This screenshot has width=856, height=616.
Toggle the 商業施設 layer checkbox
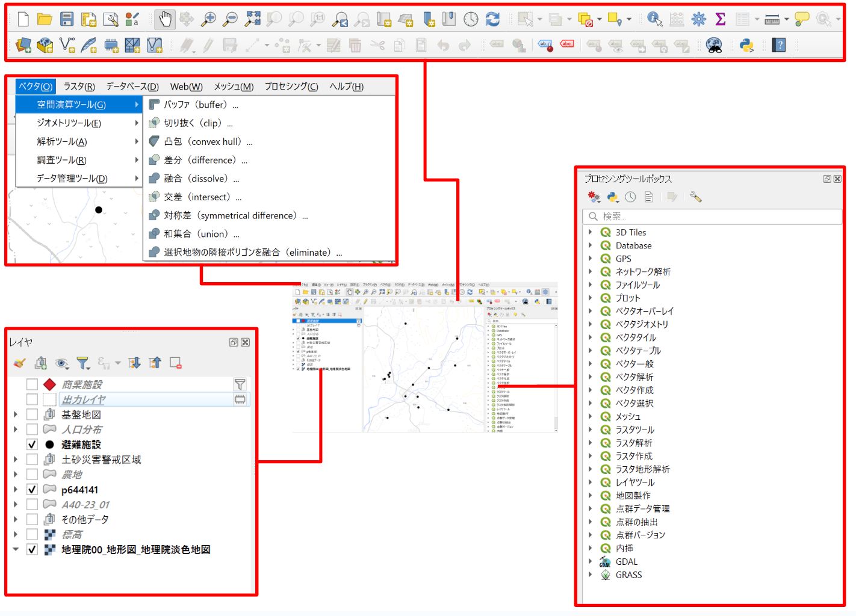pyautogui.click(x=32, y=384)
